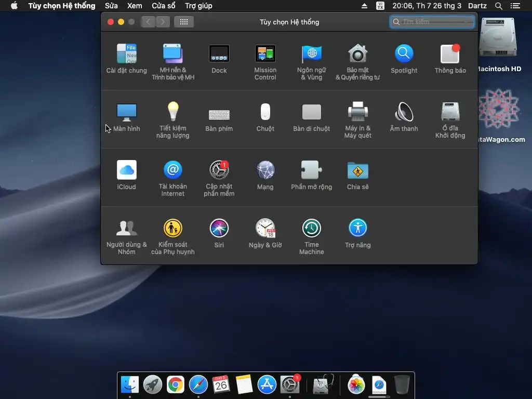Open Màn hình display settings

click(x=127, y=117)
